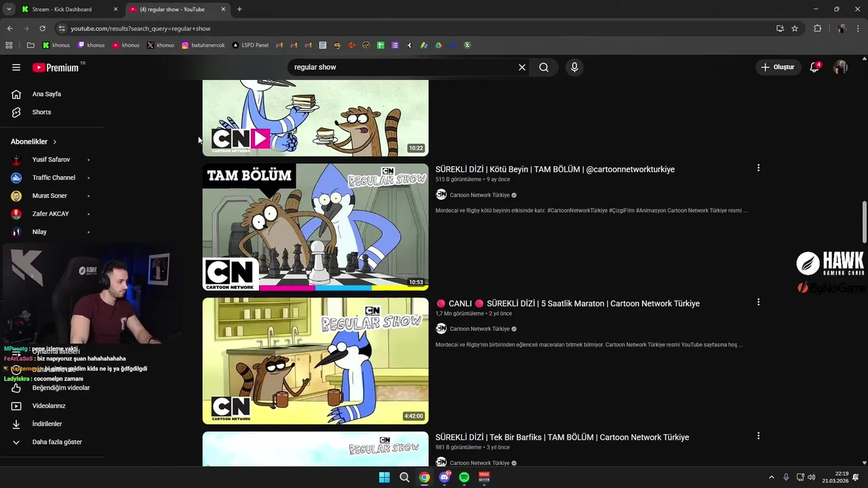This screenshot has width=868, height=488.
Task: Open Cartoon Network Türkiye channel under Maraton video
Action: coord(479,329)
